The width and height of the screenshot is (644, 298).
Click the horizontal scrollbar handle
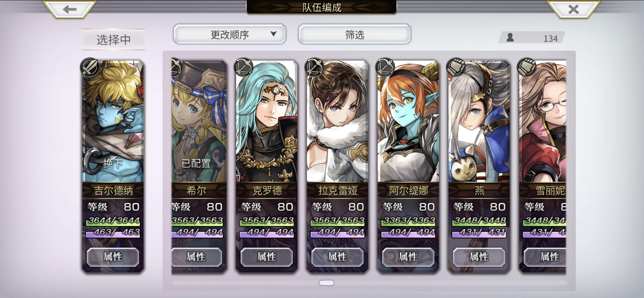tap(326, 283)
